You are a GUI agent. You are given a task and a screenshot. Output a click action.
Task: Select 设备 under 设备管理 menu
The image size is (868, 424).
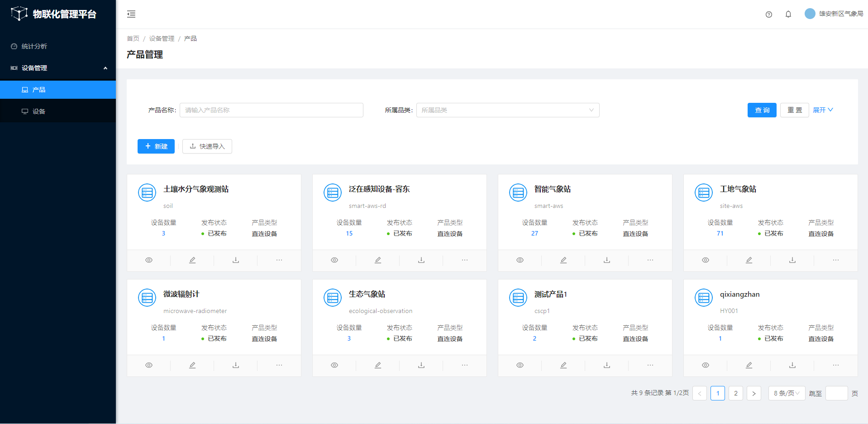click(x=39, y=111)
